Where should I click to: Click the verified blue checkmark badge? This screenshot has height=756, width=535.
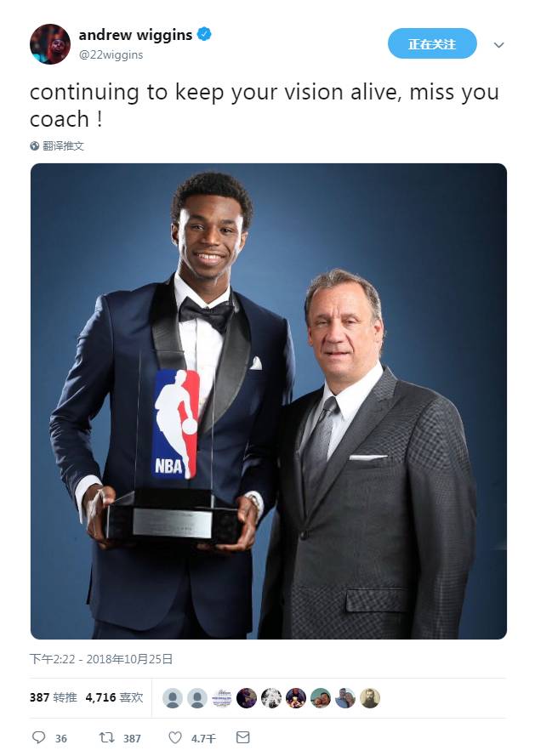pos(204,34)
